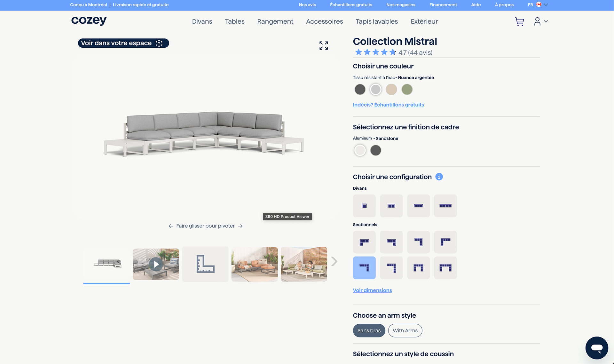This screenshot has width=614, height=364.
Task: Open the 4.7 (44 avis) rating
Action: [393, 52]
